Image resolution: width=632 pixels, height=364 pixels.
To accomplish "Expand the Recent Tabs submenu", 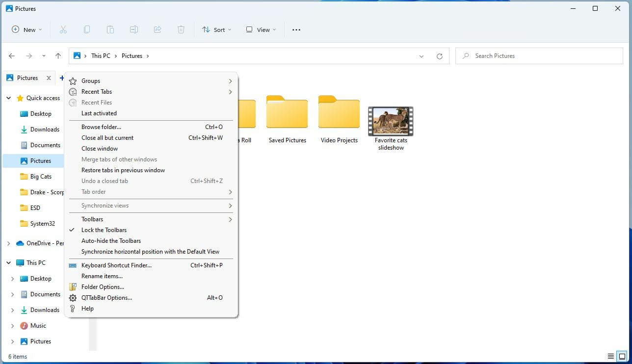I will tap(96, 91).
